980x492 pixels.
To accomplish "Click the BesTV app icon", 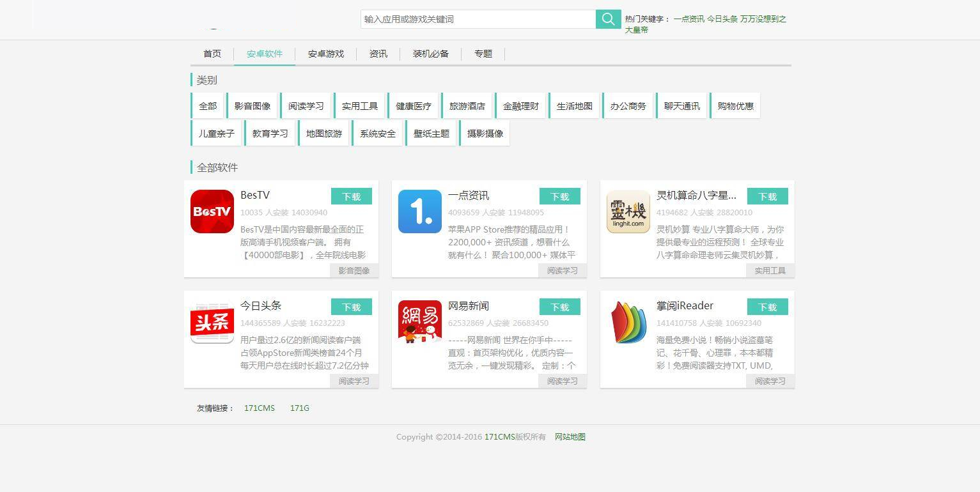I will pos(212,211).
